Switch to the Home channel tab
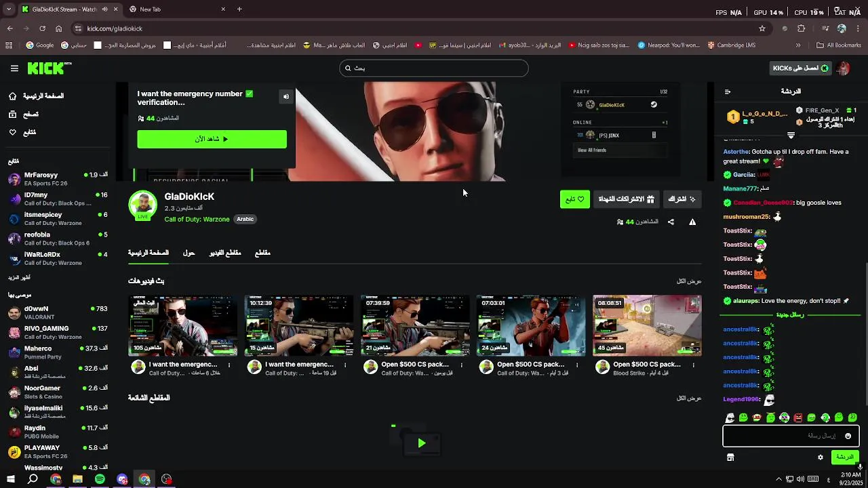868x488 pixels. (149, 253)
